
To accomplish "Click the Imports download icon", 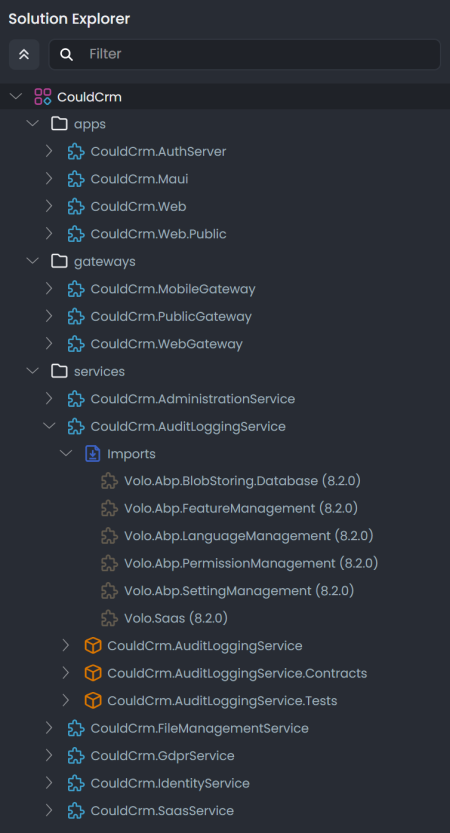I will (93, 454).
